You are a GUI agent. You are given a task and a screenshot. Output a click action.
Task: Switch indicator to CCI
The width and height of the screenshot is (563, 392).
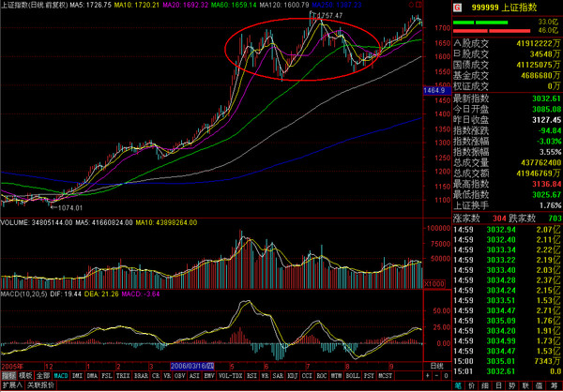pyautogui.click(x=308, y=376)
